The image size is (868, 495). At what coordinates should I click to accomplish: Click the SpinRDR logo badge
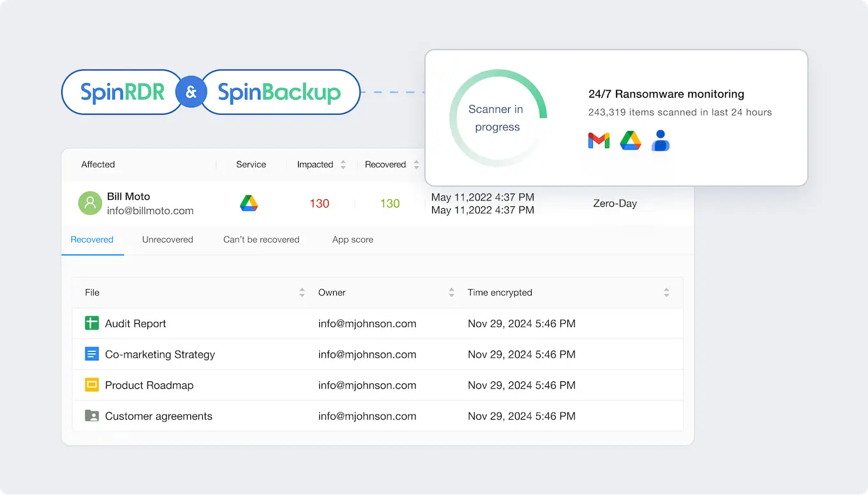pos(122,92)
